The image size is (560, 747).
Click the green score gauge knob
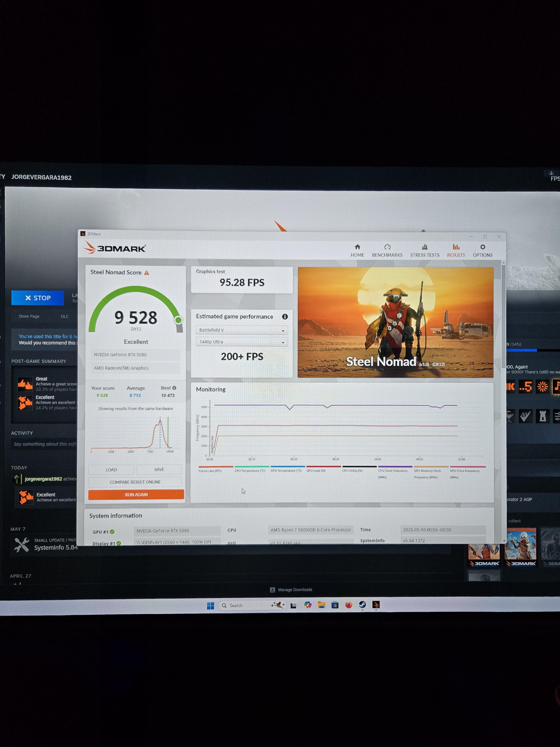tap(178, 320)
